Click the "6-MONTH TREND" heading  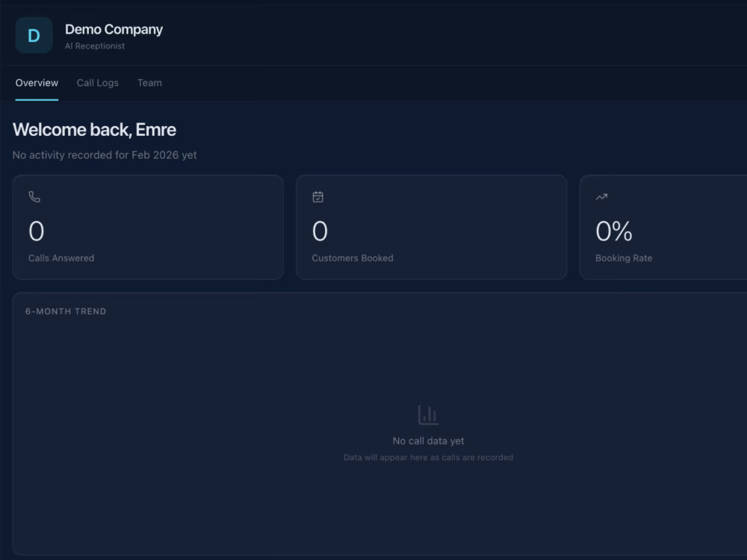66,311
